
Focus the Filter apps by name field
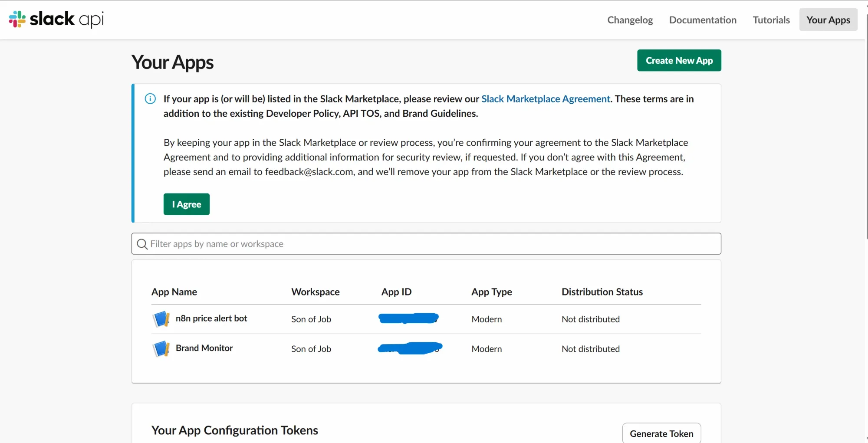click(x=426, y=244)
